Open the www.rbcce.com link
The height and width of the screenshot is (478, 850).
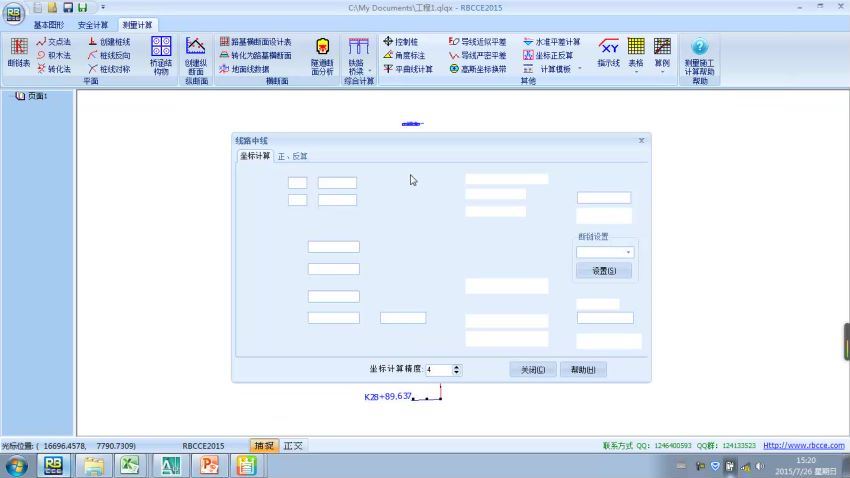click(803, 446)
